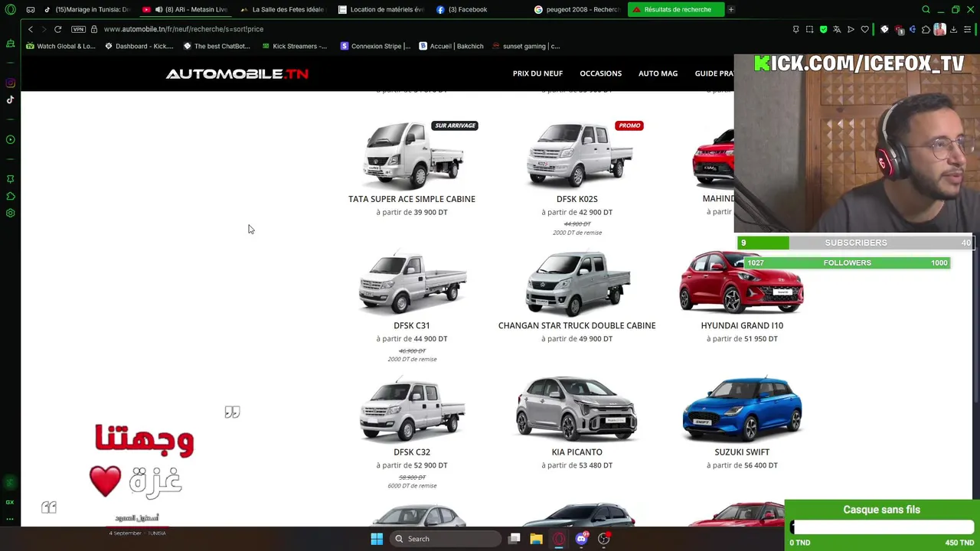
Task: Open Watch Global & Lo... bookmark
Action: 60,46
